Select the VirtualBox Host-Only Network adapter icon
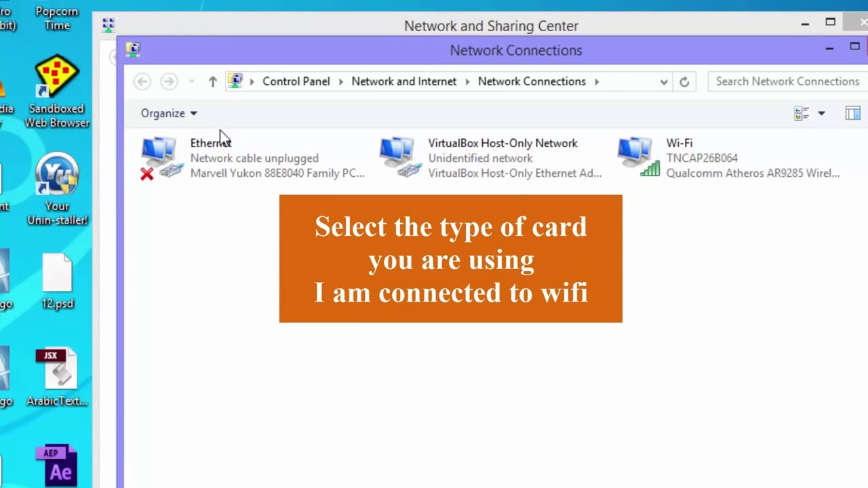Viewport: 868px width, 488px height. [x=399, y=158]
